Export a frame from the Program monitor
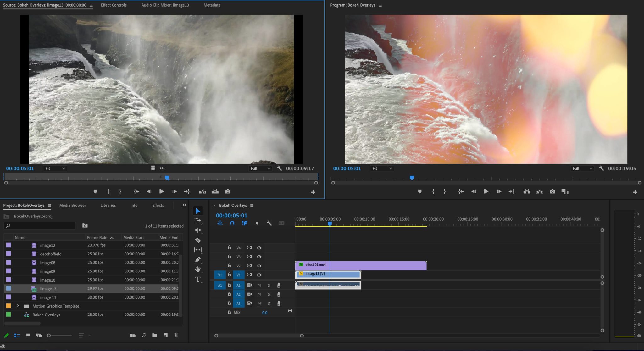Viewport: 644px width, 351px height. 552,191
